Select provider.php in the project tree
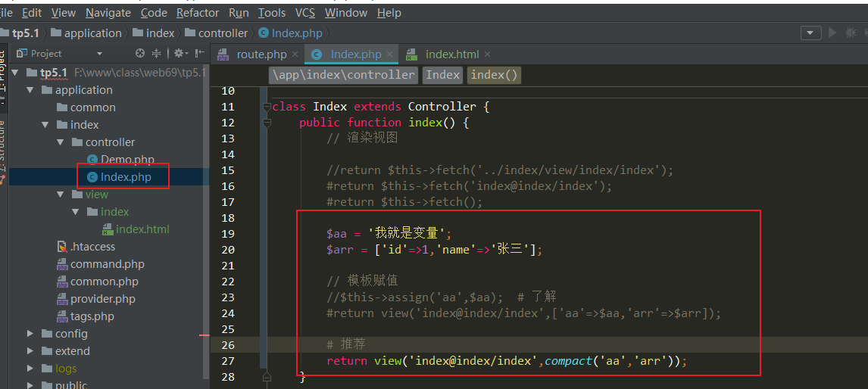Image resolution: width=868 pixels, height=389 pixels. tap(96, 299)
